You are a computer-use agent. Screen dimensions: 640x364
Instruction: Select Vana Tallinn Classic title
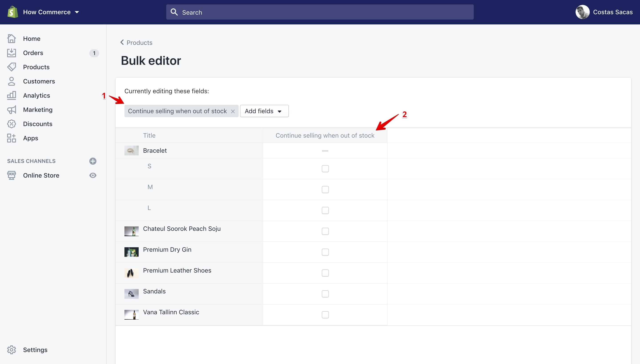(171, 312)
